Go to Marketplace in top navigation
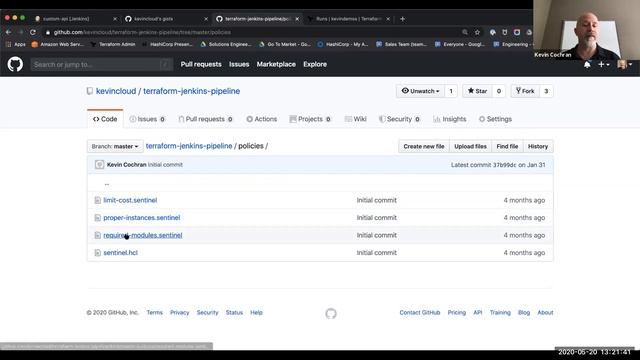640x360 pixels. click(276, 64)
